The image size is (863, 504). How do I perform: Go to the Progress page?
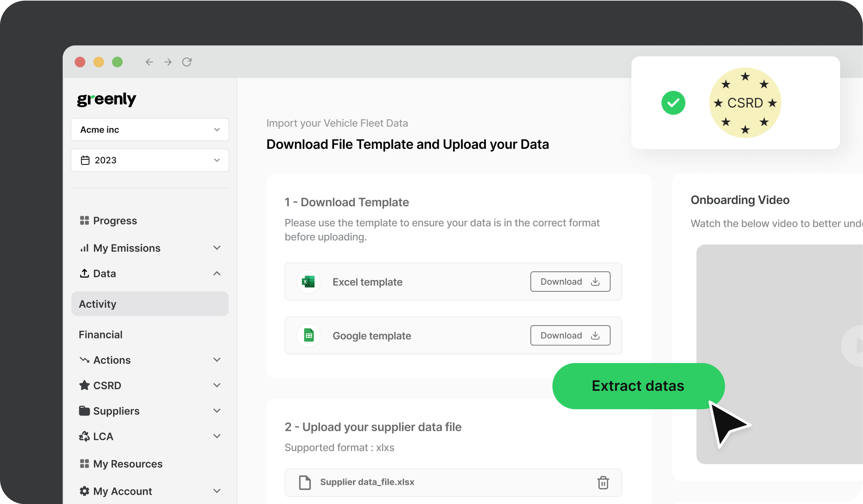pos(115,220)
